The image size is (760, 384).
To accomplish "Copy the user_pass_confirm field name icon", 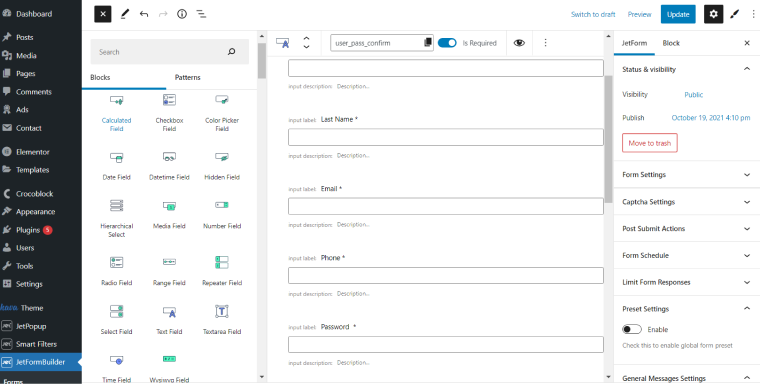I will tap(428, 43).
